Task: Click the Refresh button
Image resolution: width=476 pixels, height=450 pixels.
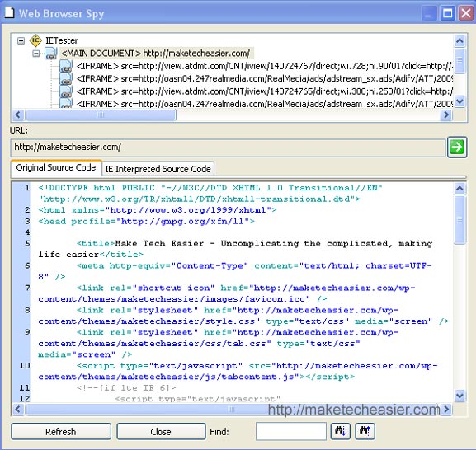Action: (61, 431)
